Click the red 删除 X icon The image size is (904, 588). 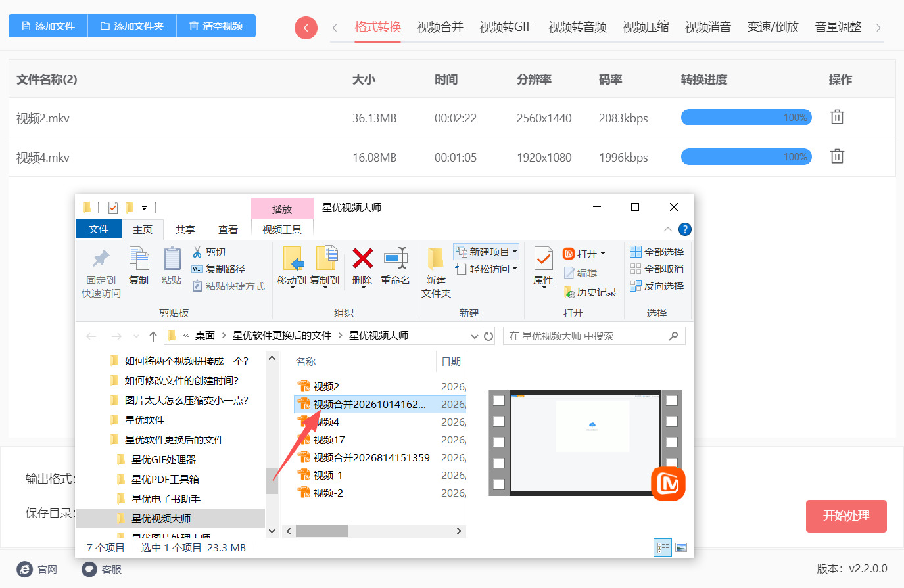(x=362, y=258)
